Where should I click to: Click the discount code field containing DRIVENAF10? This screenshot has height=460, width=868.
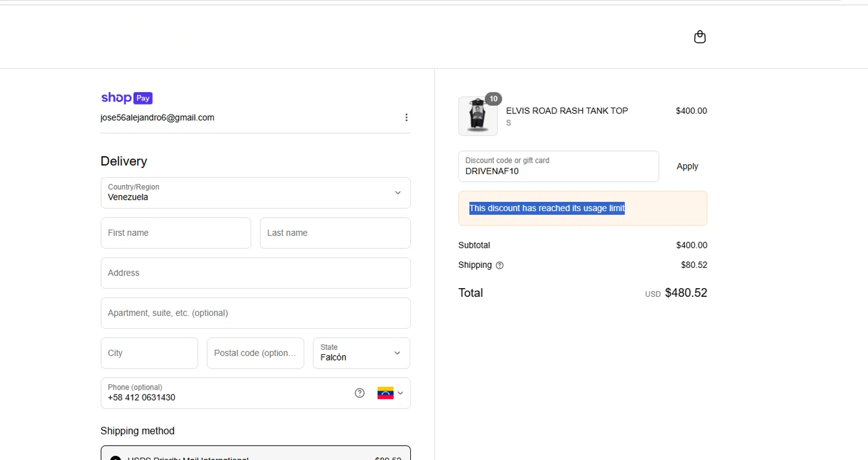tap(558, 167)
